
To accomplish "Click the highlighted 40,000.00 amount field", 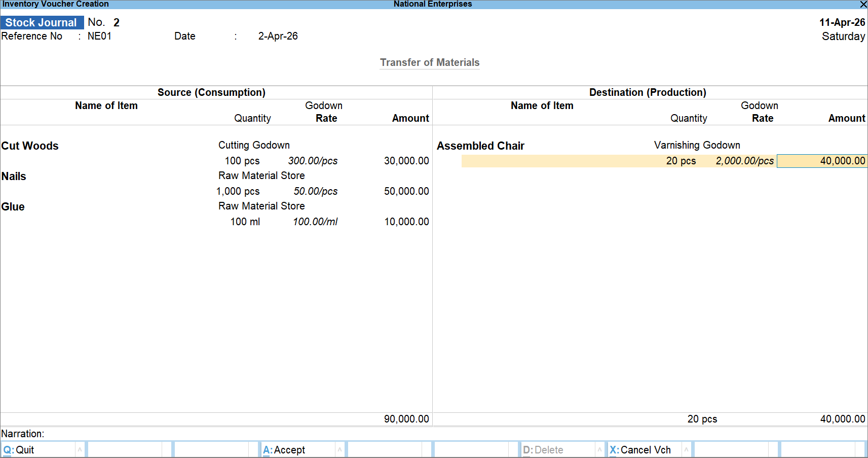I will pos(822,161).
